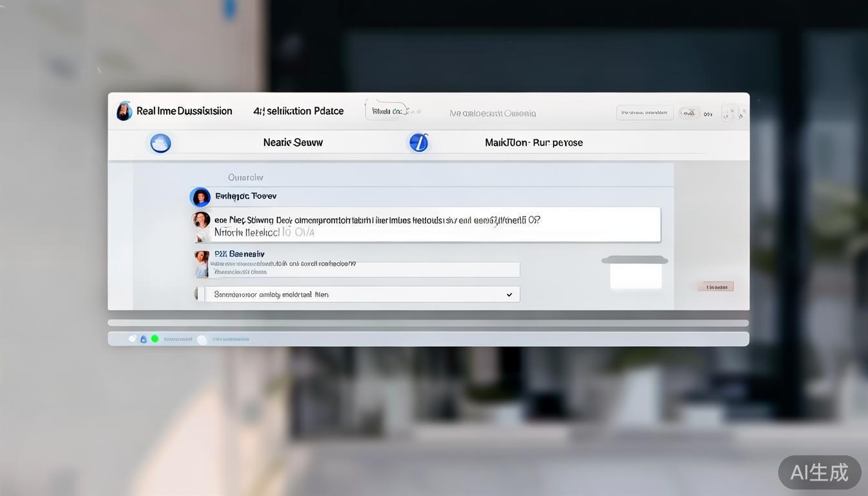Click the green status dot in bottom bar
This screenshot has height=496, width=868.
[x=154, y=338]
